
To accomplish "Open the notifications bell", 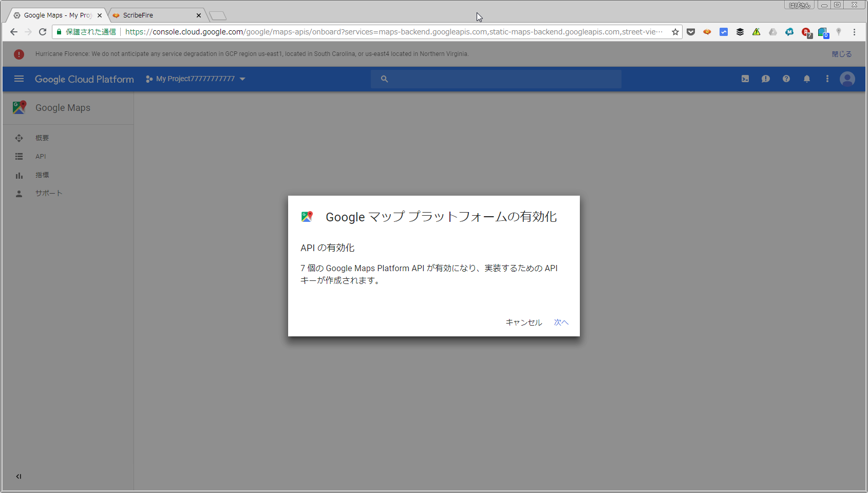I will [807, 79].
